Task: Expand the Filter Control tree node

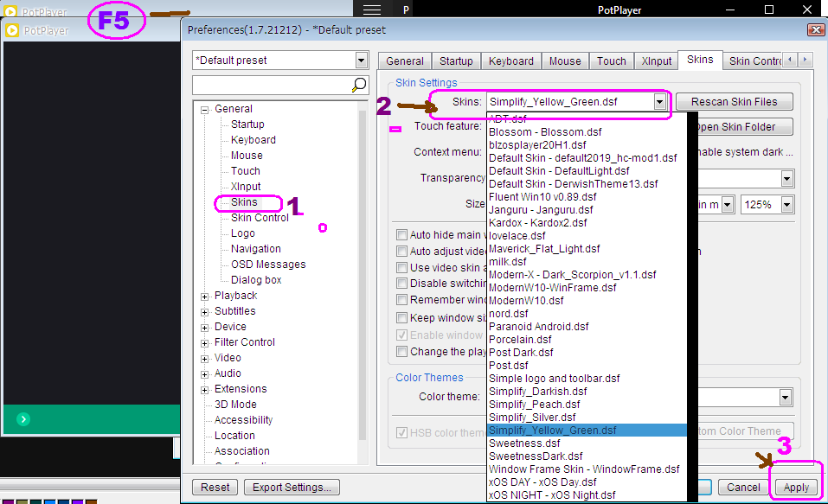Action: [x=205, y=343]
